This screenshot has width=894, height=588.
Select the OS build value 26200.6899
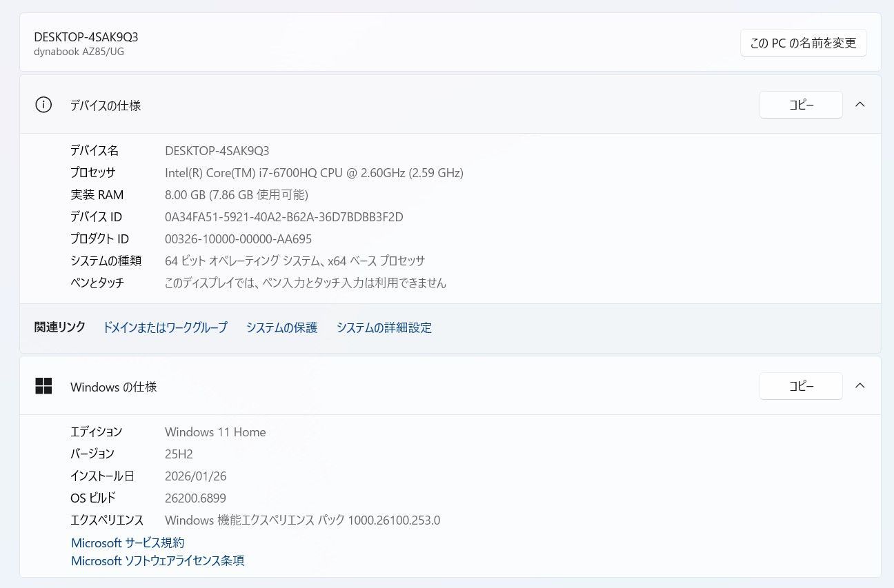pyautogui.click(x=195, y=498)
